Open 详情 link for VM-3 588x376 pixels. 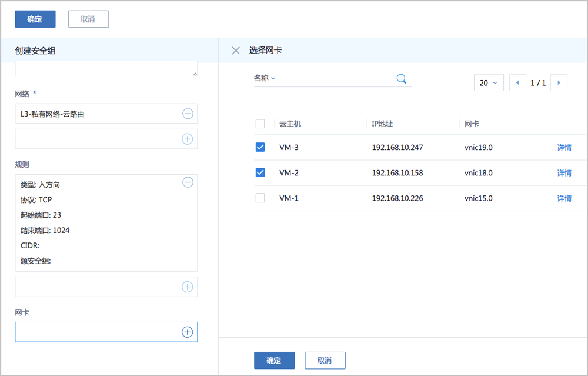tap(564, 148)
